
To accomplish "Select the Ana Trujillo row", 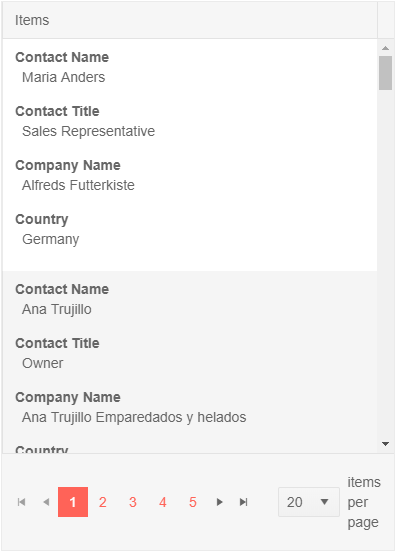I will tap(190, 362).
